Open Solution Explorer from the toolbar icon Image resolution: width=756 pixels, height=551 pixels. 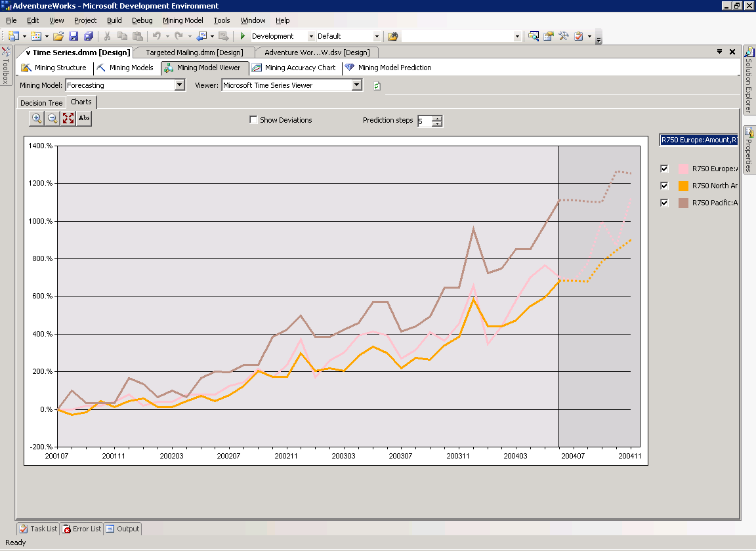pos(534,36)
